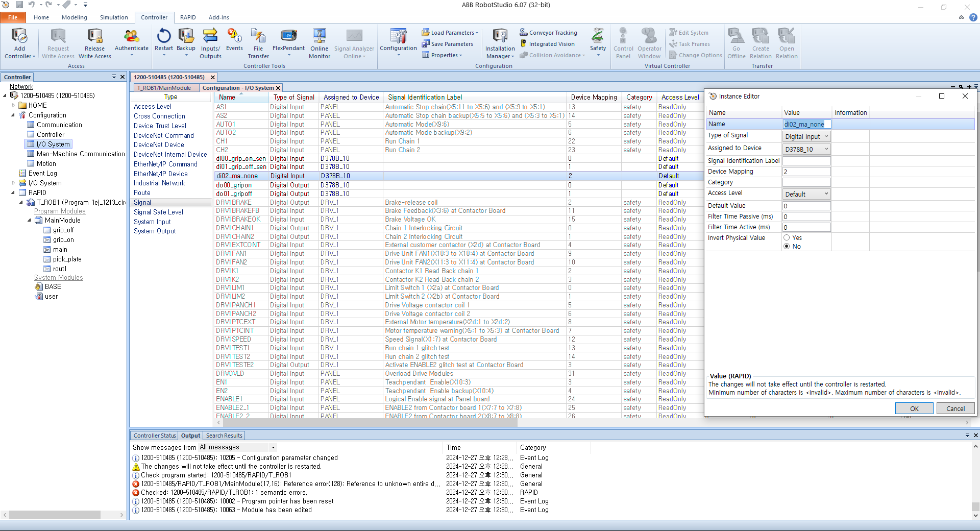Click Load Parameters

click(450, 33)
